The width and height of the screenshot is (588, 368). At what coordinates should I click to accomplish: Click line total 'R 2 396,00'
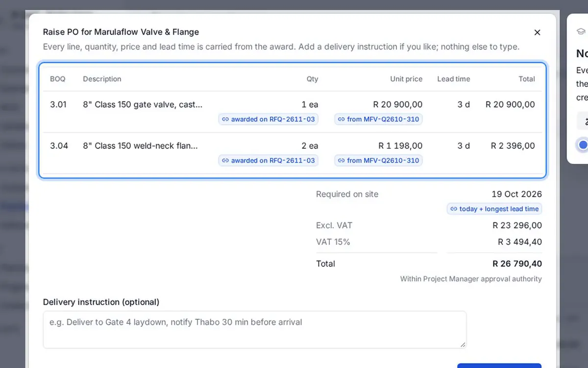(x=513, y=146)
